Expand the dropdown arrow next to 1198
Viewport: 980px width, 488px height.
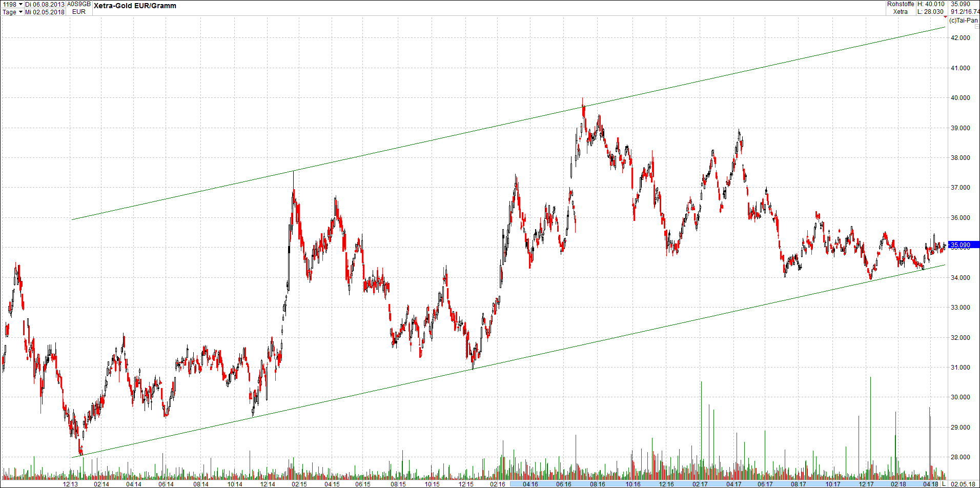point(21,4)
